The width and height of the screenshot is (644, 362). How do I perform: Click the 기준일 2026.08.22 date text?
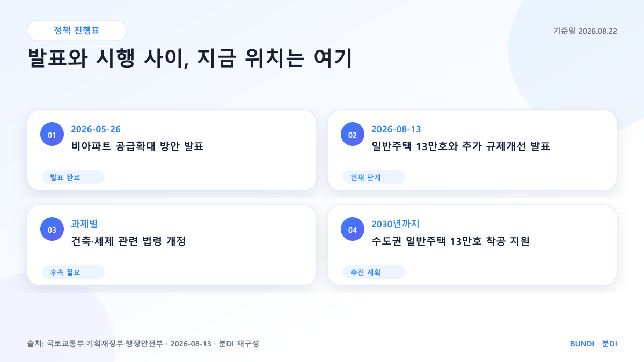coord(585,31)
